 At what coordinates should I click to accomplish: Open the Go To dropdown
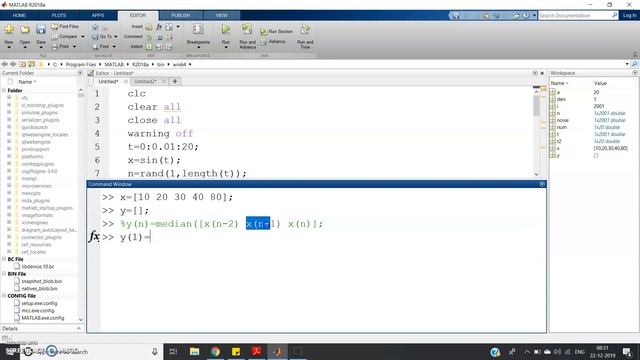(116, 37)
